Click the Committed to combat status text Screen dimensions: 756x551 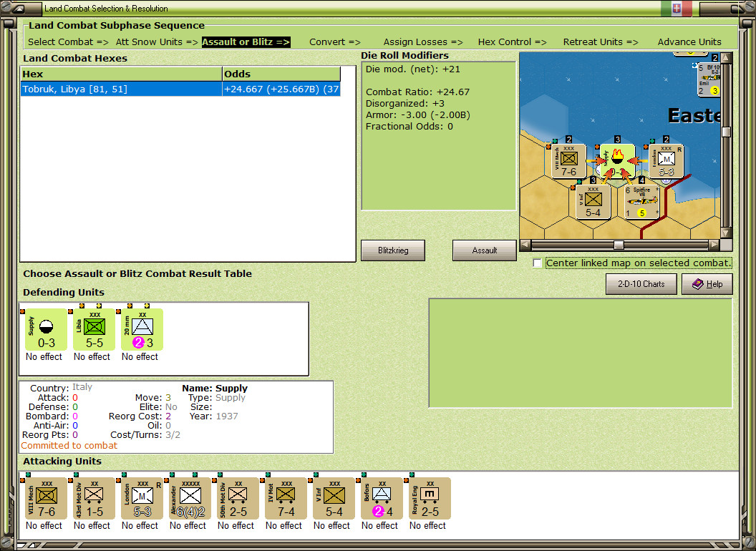pos(69,445)
